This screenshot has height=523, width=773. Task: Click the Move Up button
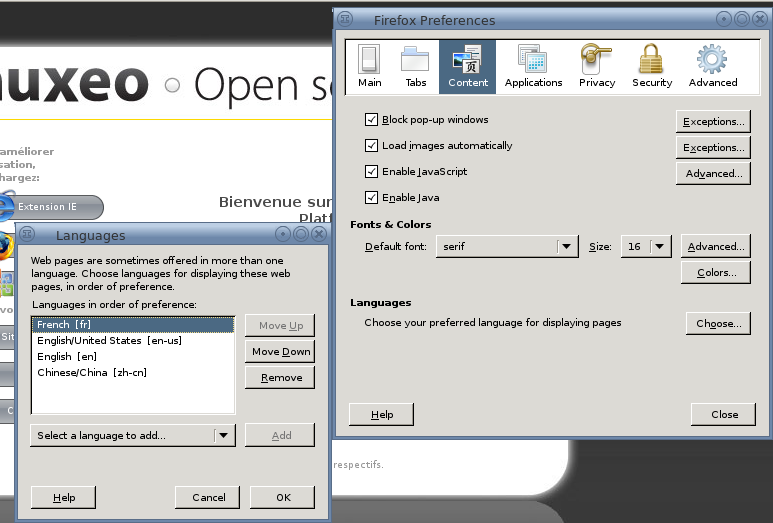pos(280,325)
